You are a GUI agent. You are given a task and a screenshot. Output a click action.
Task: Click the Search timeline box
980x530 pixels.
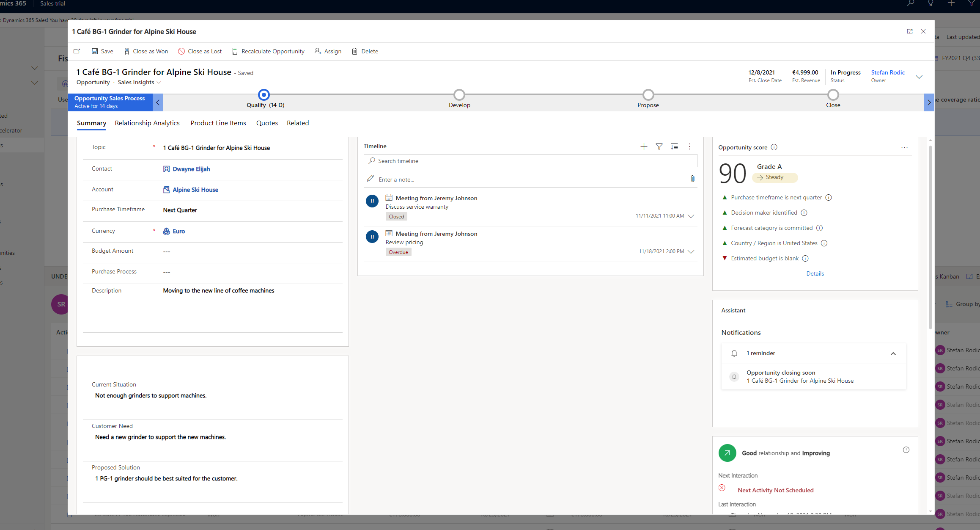(530, 161)
